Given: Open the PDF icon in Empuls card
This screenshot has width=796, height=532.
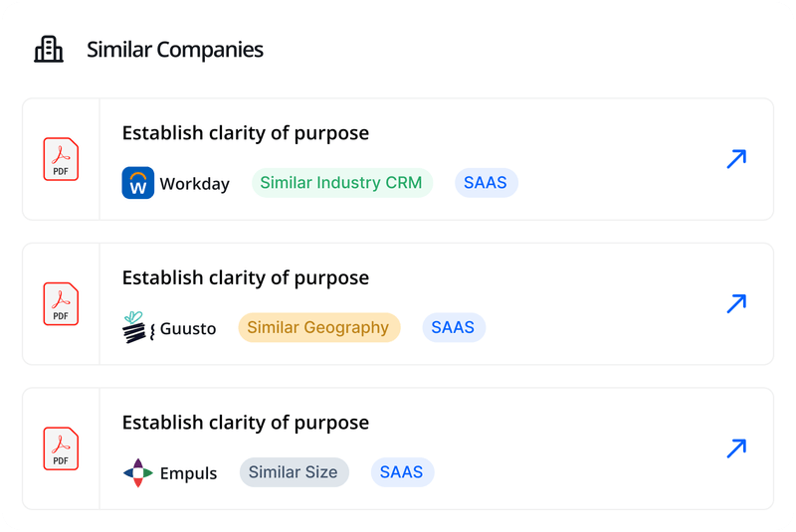Looking at the screenshot, I should (x=61, y=448).
